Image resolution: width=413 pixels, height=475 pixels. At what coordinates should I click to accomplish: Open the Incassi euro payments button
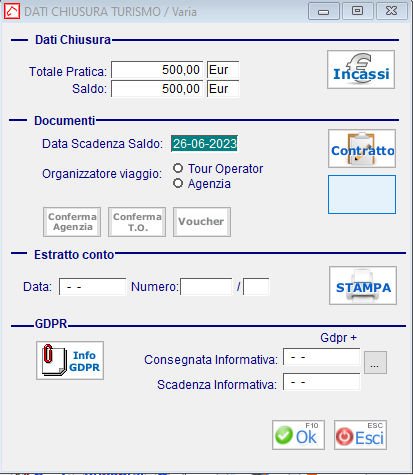coord(361,70)
